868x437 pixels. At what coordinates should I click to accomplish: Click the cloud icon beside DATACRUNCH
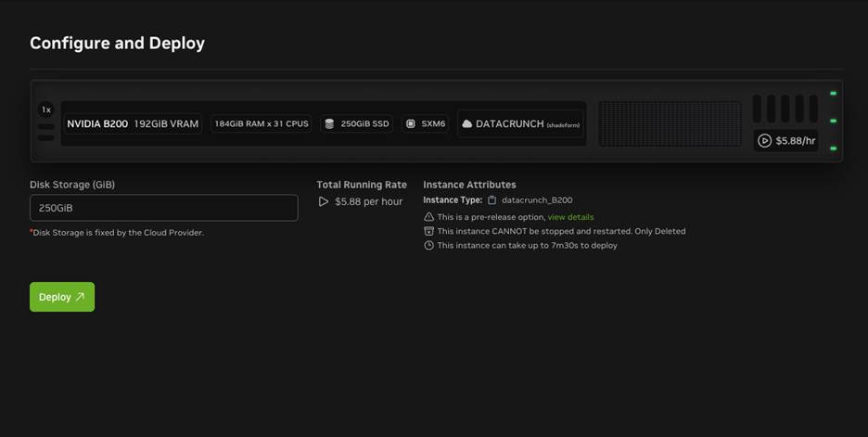tap(467, 123)
